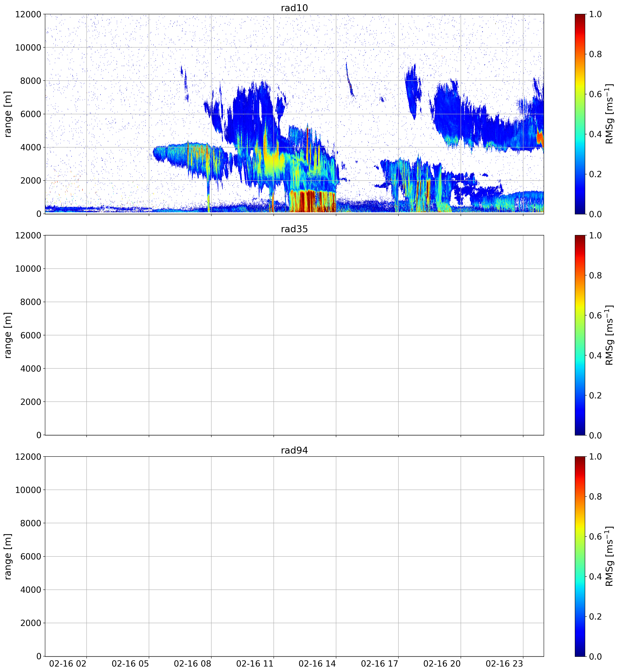Click the x-axis label 02-16 05
Screen dimensions: 619x672
(130, 664)
